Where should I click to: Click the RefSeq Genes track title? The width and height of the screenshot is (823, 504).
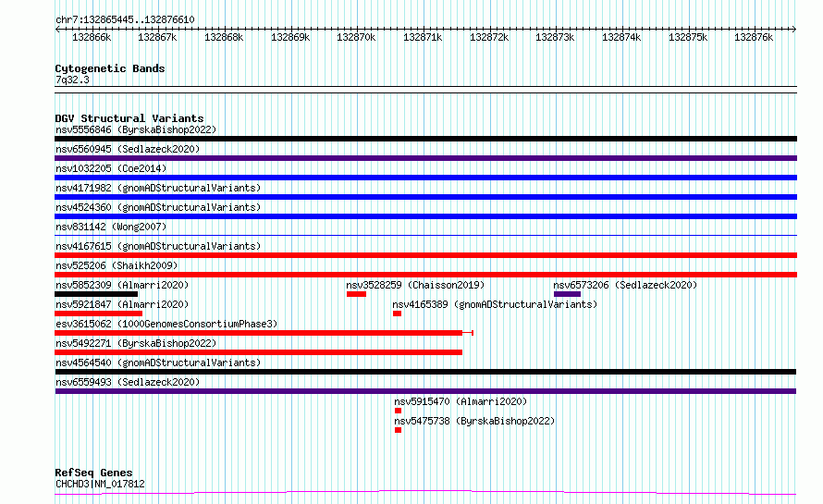[93, 473]
